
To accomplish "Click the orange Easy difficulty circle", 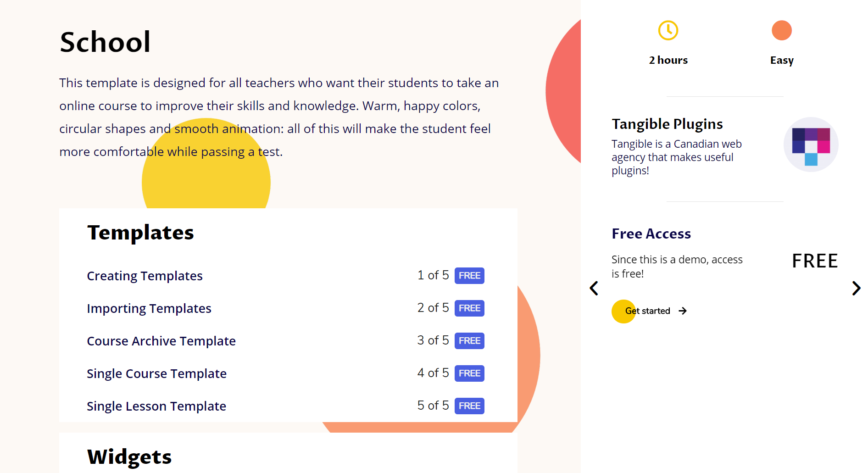I will coord(782,30).
